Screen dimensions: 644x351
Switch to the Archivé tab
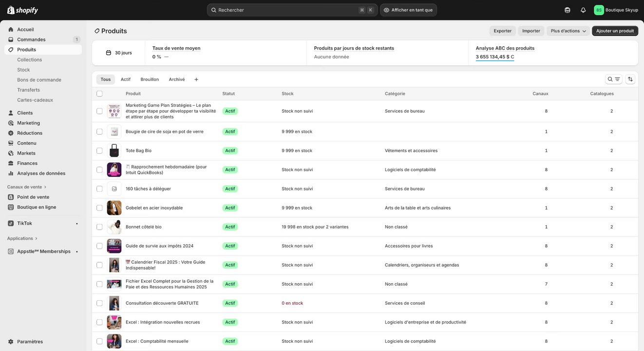coord(177,79)
